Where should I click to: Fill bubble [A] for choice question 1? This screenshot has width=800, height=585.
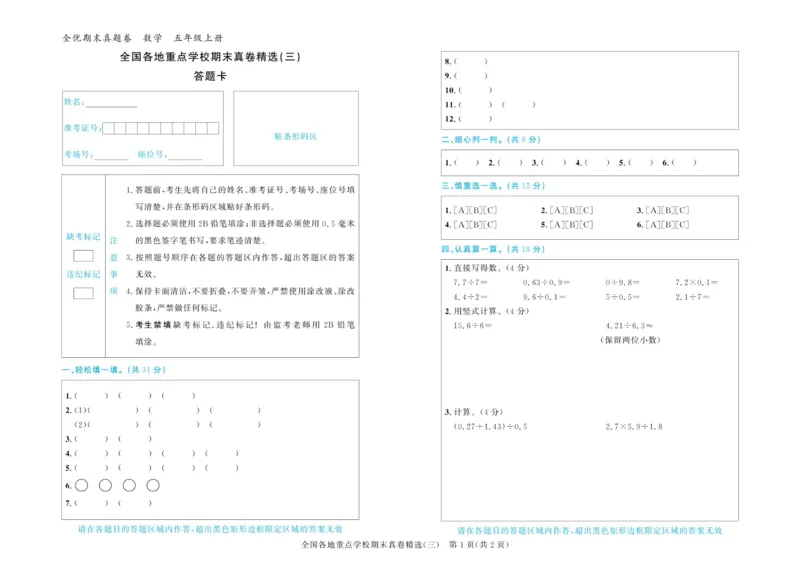(459, 210)
